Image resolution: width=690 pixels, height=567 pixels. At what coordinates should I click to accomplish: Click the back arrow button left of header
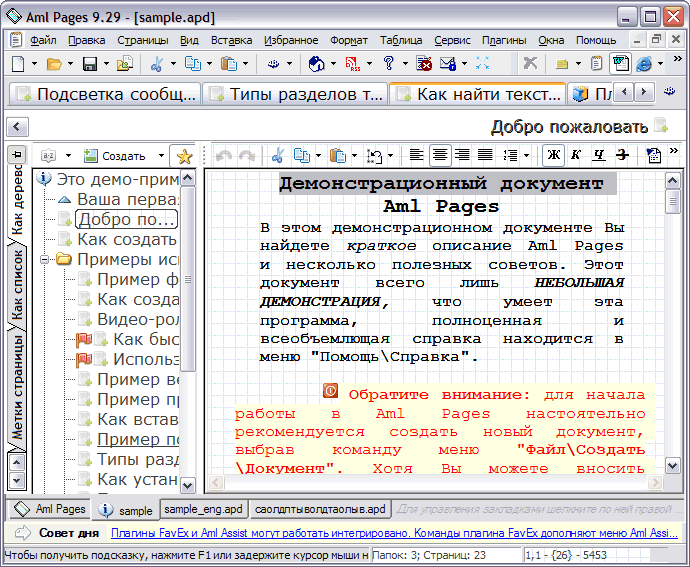coord(17,127)
